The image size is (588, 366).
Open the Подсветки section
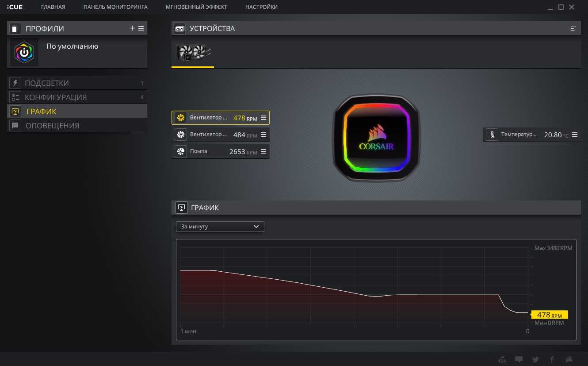point(47,83)
